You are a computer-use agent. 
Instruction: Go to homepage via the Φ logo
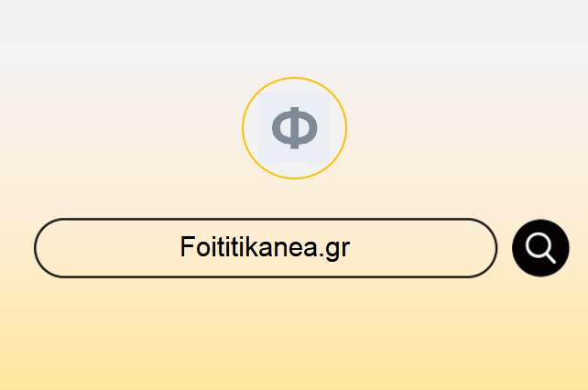tap(294, 128)
